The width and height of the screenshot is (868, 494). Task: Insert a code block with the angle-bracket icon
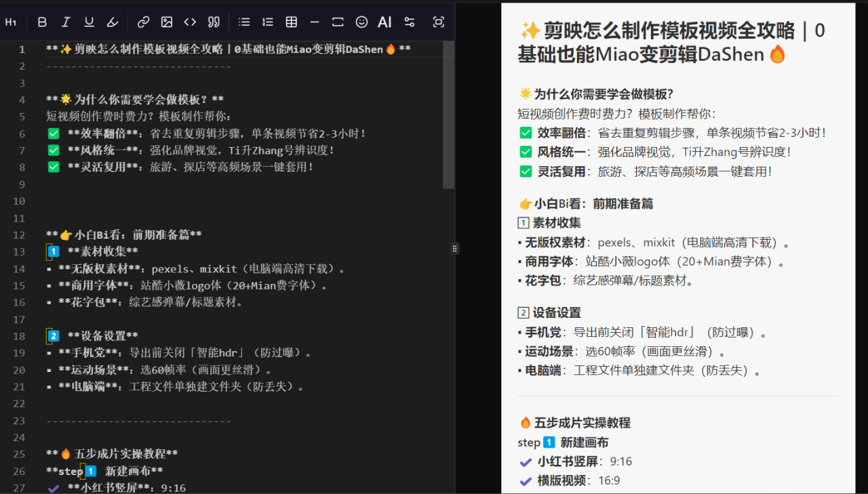(190, 22)
